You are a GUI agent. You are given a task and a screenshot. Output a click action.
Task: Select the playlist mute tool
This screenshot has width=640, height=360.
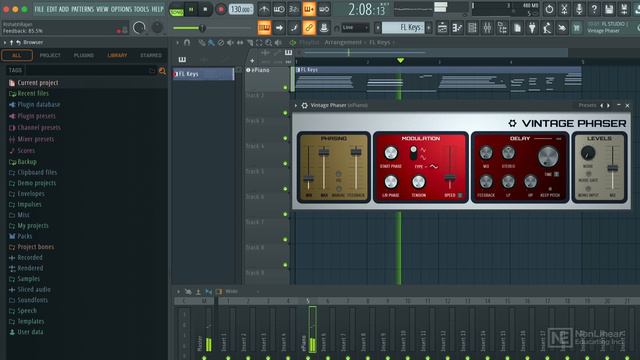coord(231,42)
